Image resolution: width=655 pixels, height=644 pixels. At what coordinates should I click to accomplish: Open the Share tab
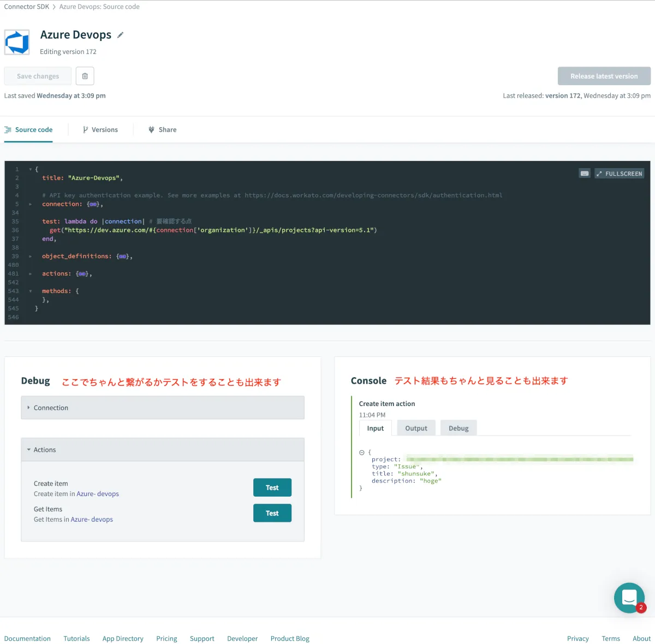pos(163,130)
